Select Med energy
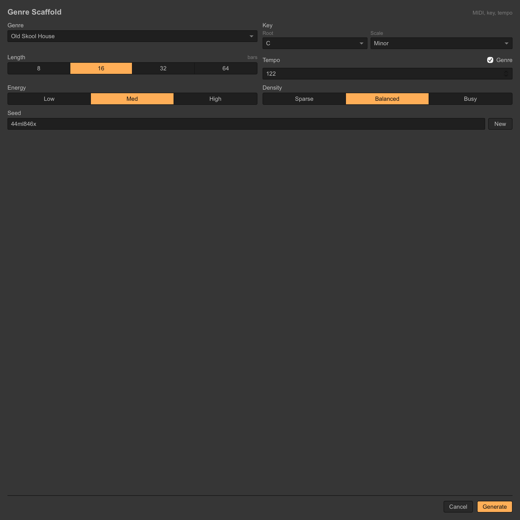 pyautogui.click(x=132, y=99)
